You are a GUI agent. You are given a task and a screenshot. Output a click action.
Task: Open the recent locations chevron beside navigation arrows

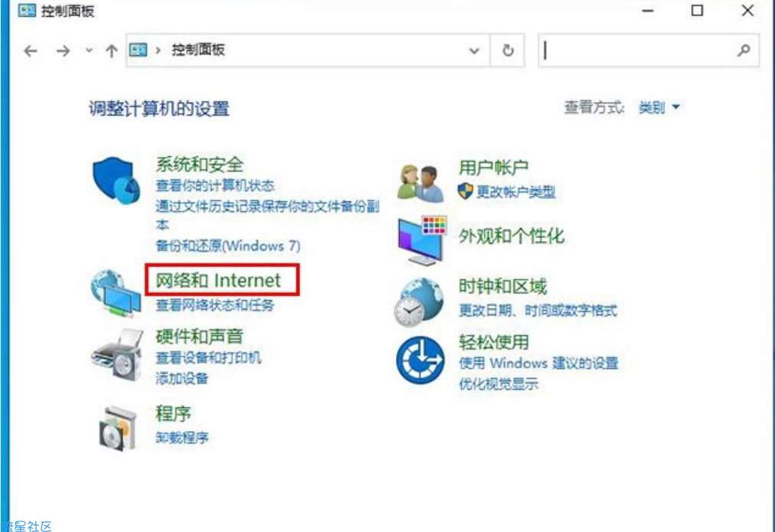click(x=88, y=51)
